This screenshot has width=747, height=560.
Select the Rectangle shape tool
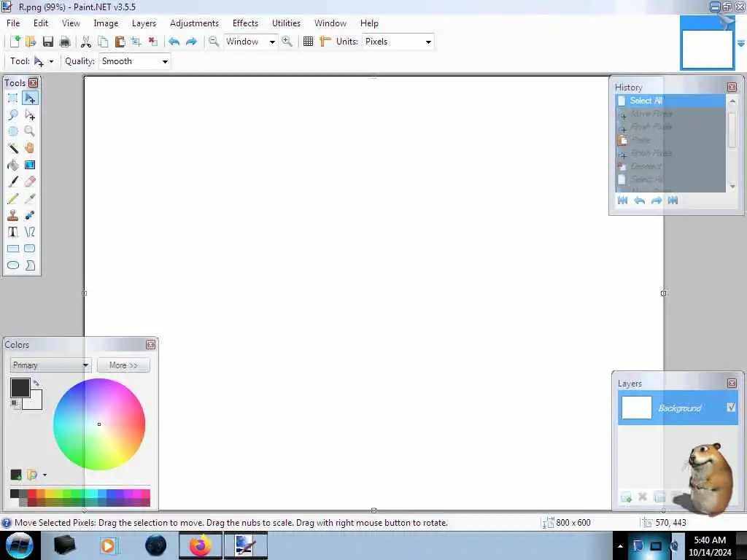pos(13,249)
